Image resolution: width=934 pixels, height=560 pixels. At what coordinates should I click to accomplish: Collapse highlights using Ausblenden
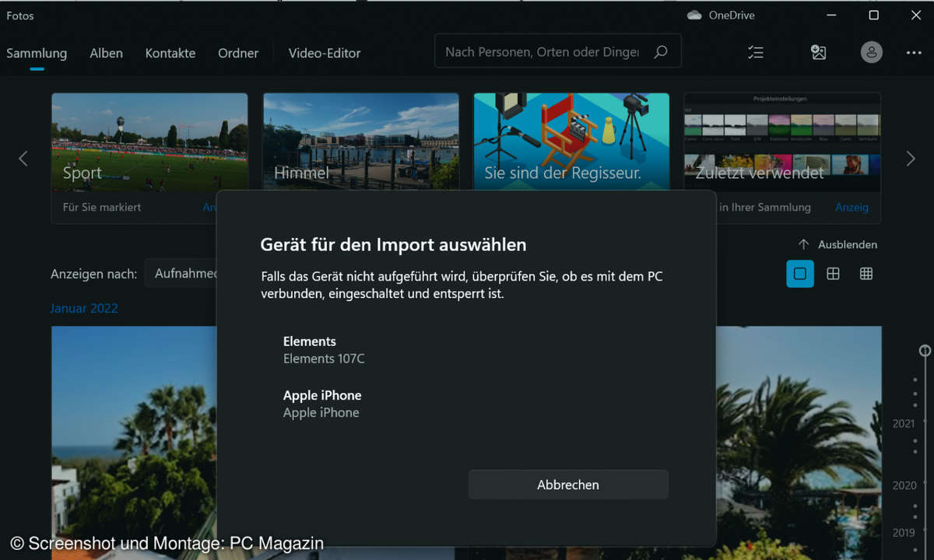[x=837, y=244]
